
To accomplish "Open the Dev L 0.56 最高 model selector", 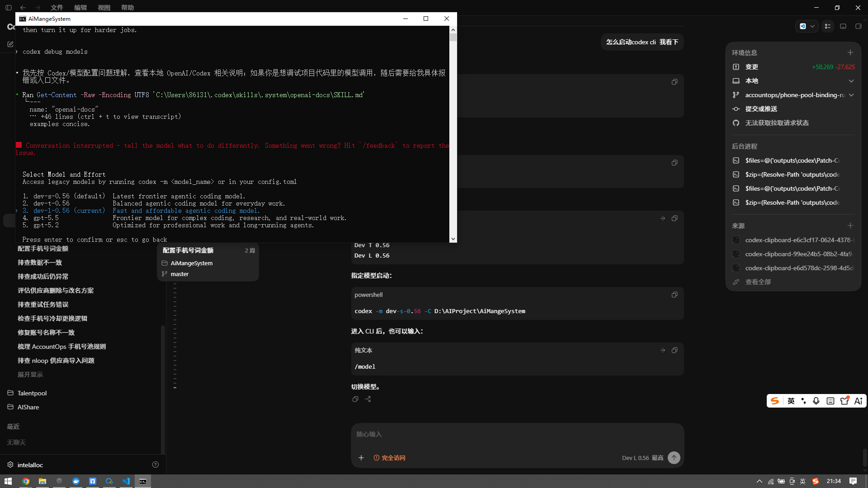I will [642, 458].
